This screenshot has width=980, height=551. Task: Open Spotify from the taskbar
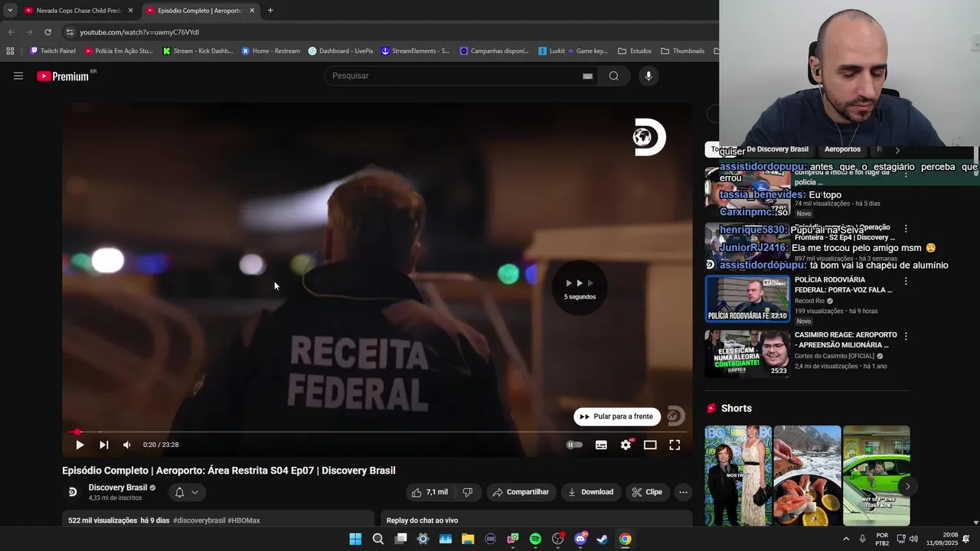click(x=535, y=539)
